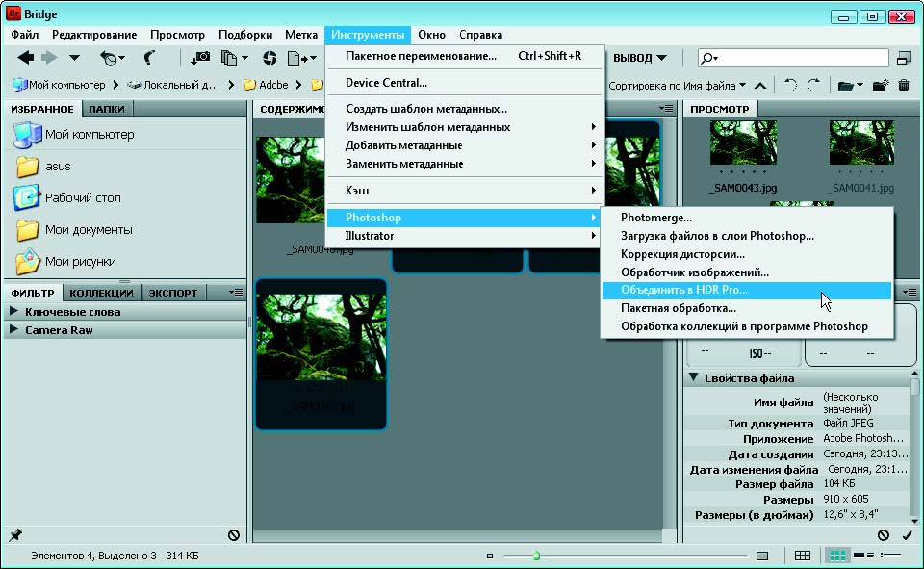924x569 pixels.
Task: Delete item trash icon
Action: [904, 86]
